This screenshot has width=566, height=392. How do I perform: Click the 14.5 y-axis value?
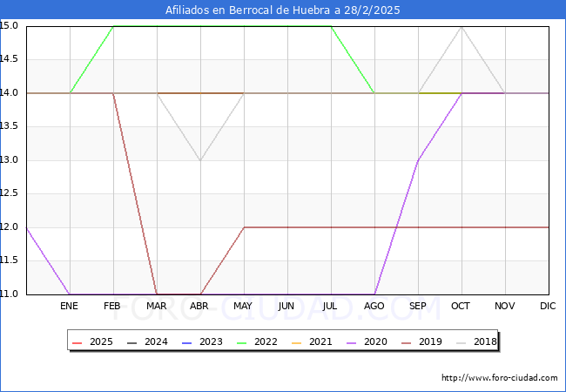coord(9,59)
